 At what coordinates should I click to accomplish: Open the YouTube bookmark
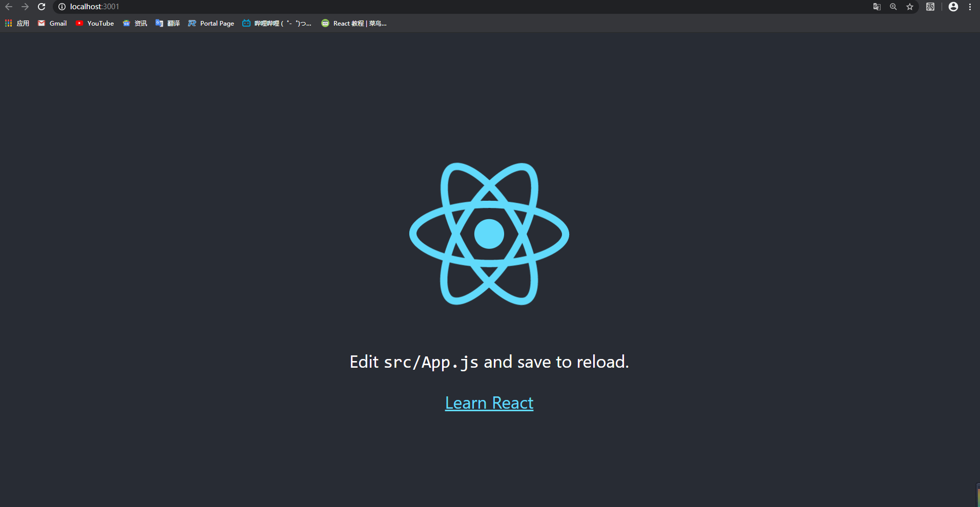95,23
